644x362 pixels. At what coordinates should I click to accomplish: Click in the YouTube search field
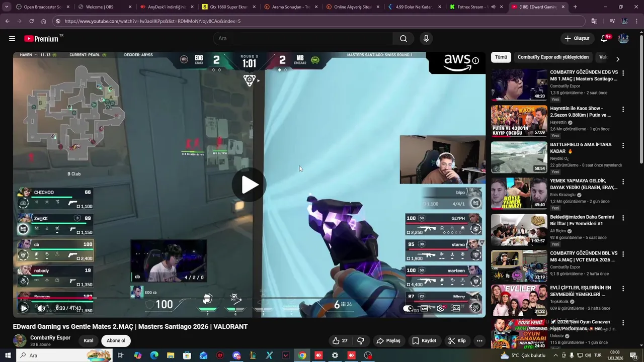tap(303, 39)
